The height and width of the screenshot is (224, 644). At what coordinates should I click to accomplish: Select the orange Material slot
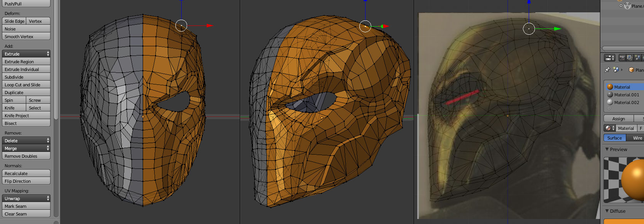click(624, 87)
